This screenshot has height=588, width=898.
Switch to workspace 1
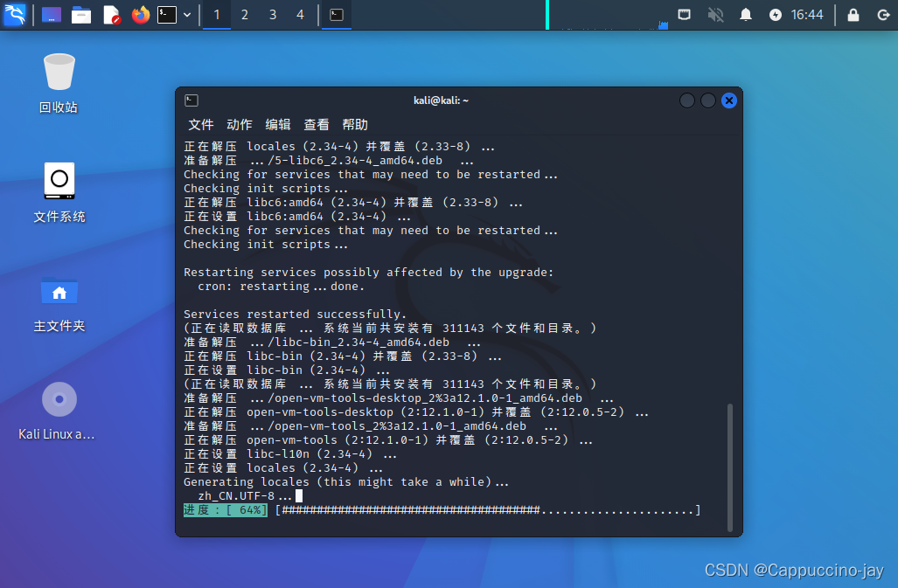coord(217,15)
